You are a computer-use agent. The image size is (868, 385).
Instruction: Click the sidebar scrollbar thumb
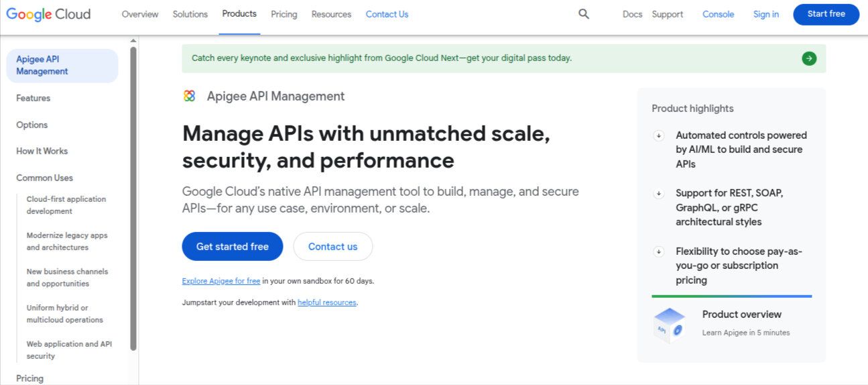133,198
